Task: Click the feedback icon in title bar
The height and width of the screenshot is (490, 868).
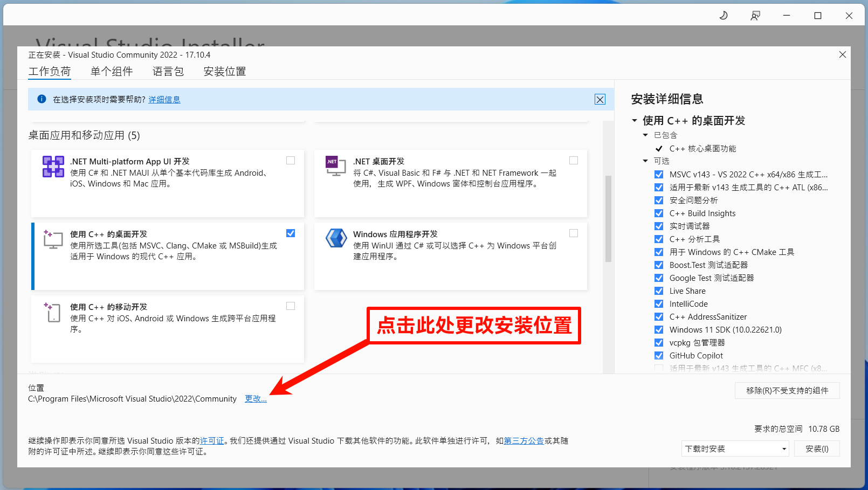Action: point(755,16)
